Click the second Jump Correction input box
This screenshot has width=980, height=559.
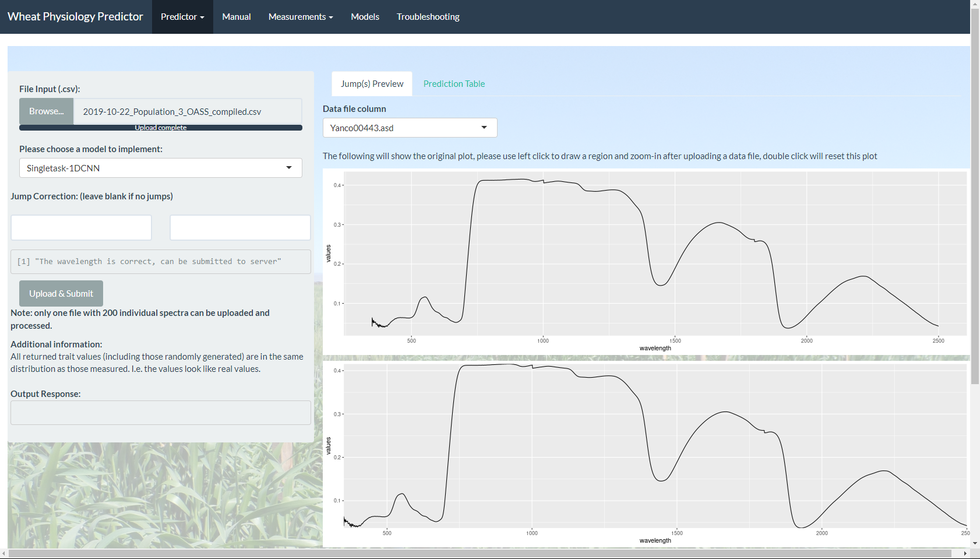(x=240, y=227)
